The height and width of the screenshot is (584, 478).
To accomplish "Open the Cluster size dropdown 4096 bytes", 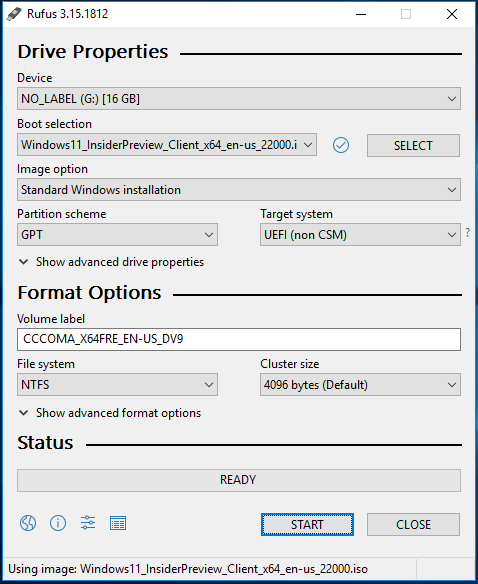I will [x=360, y=385].
